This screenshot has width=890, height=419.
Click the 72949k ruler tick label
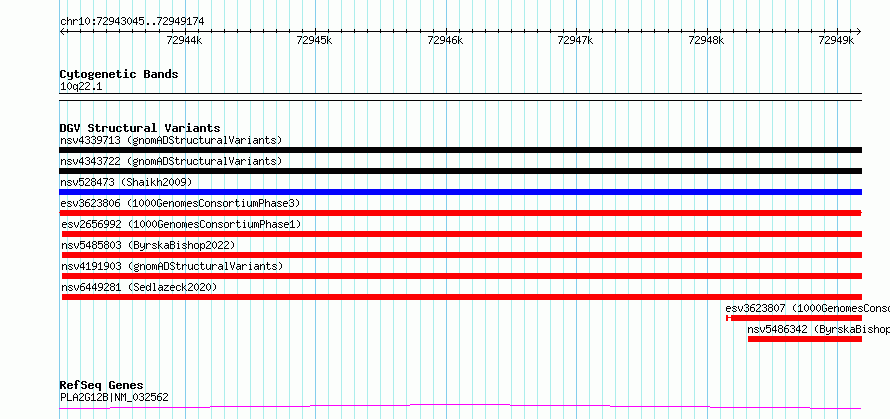(837, 40)
